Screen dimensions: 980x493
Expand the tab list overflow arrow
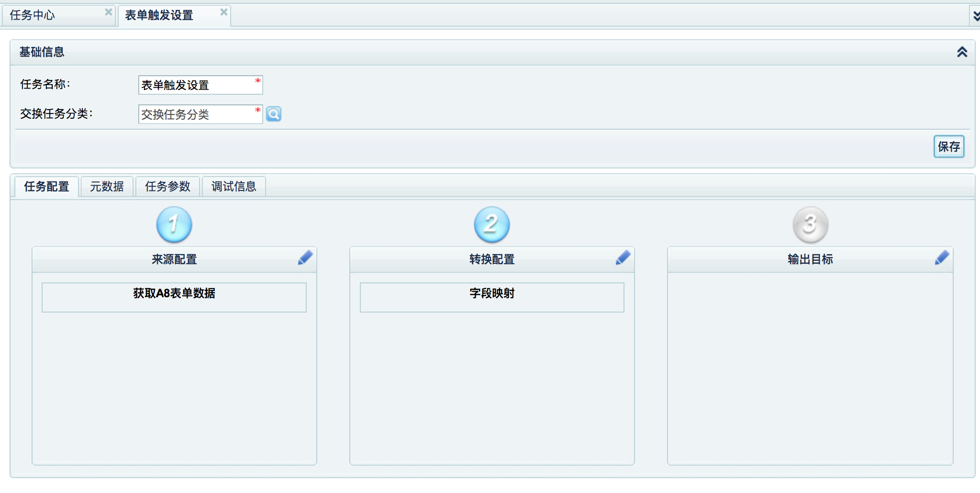976,16
